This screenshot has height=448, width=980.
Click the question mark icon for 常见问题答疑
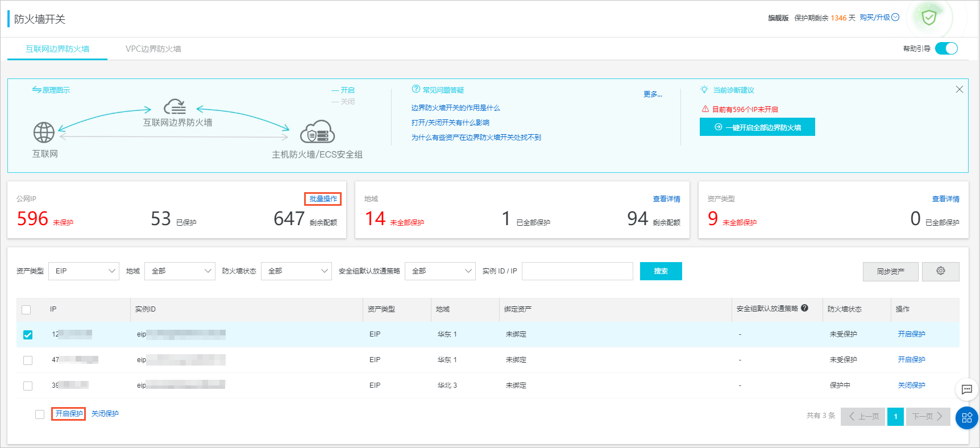416,89
